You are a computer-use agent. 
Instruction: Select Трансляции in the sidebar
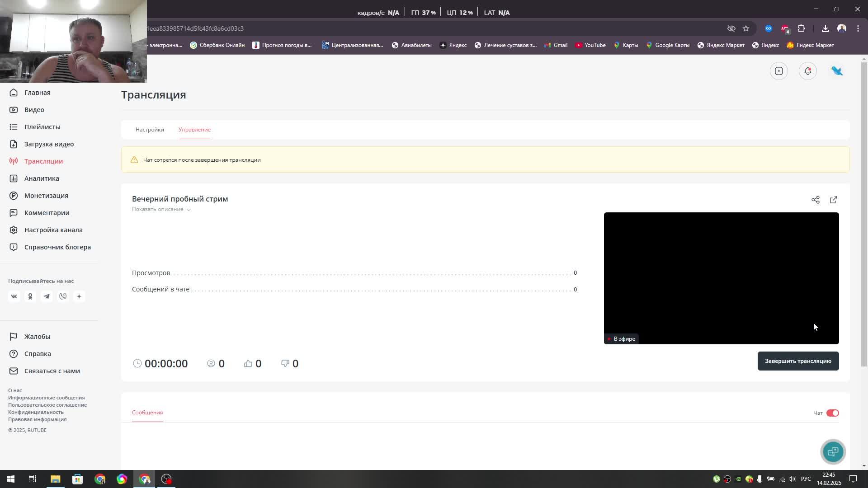(36, 161)
